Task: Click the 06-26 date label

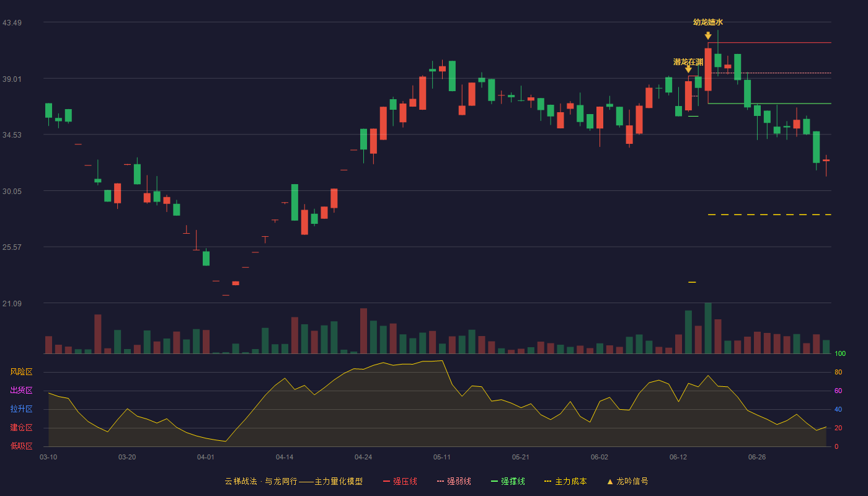Action: tap(757, 457)
